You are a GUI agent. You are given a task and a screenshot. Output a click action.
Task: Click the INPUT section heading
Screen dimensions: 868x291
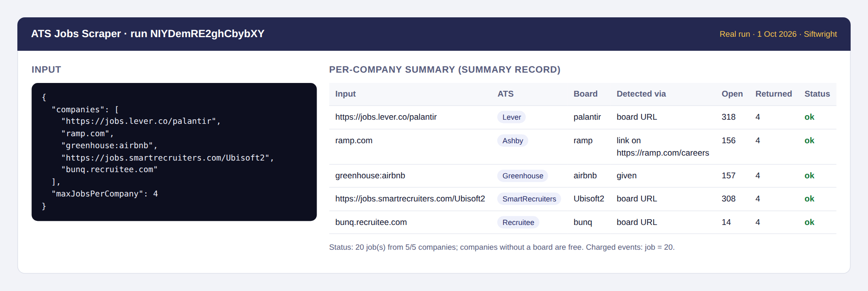[46, 70]
